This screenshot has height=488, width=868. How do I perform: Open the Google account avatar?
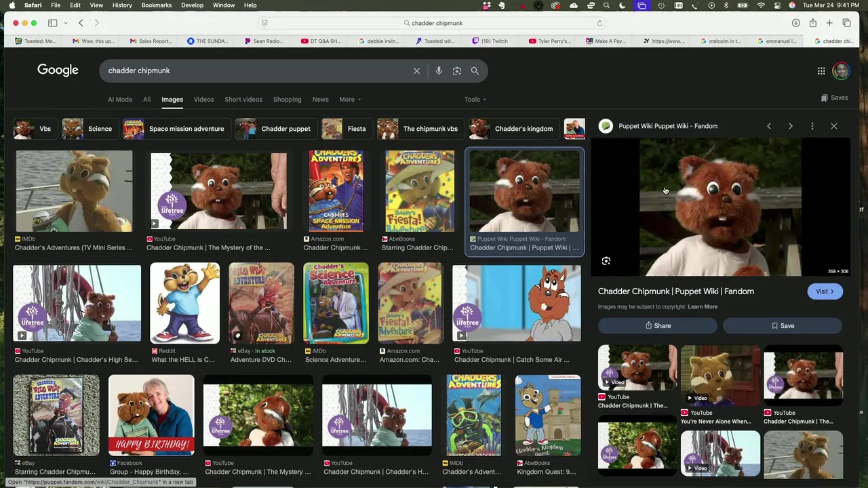pos(841,70)
